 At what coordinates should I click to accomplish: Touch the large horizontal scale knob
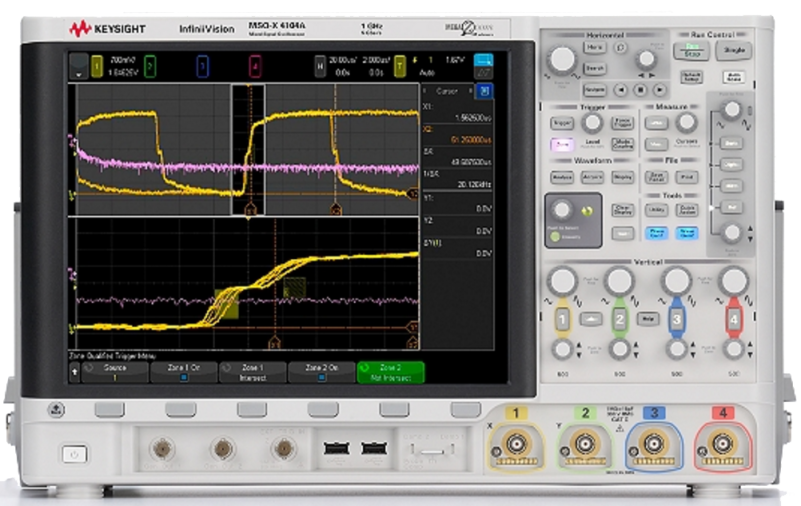click(562, 59)
